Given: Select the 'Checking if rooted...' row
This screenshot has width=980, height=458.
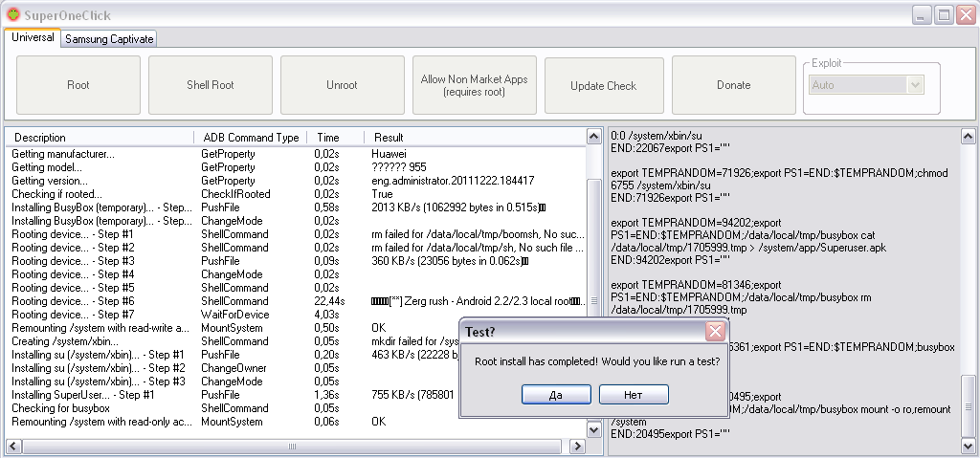Looking at the screenshot, I should tap(297, 194).
